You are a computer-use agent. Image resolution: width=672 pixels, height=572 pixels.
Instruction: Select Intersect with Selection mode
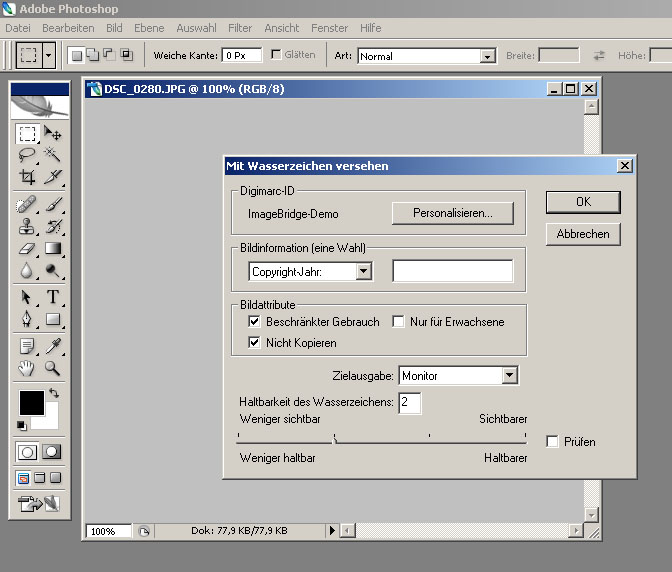point(126,55)
